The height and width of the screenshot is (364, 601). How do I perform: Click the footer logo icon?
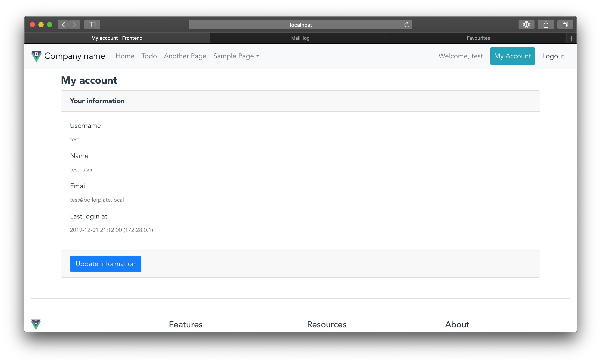36,324
